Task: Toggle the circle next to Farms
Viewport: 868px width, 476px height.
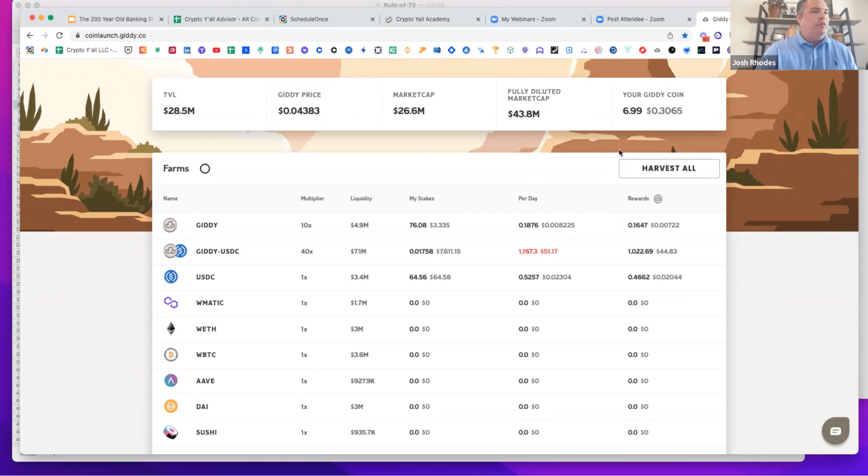Action: 205,169
